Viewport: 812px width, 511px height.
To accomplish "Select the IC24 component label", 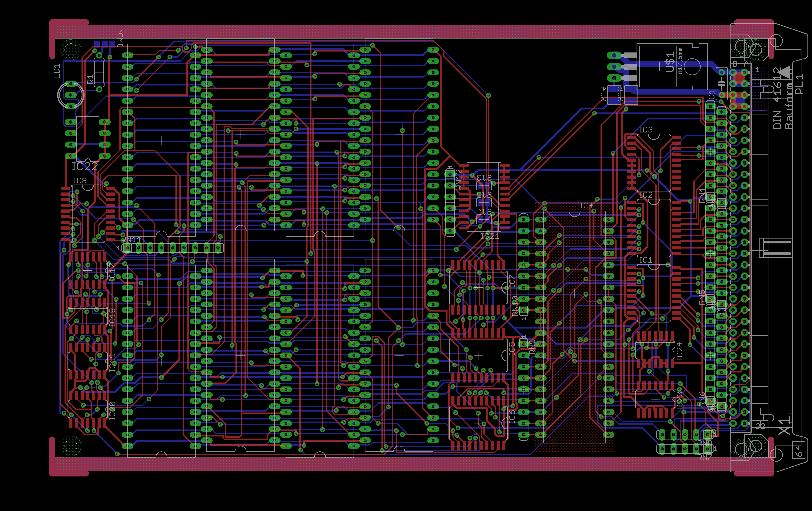I will pyautogui.click(x=680, y=352).
